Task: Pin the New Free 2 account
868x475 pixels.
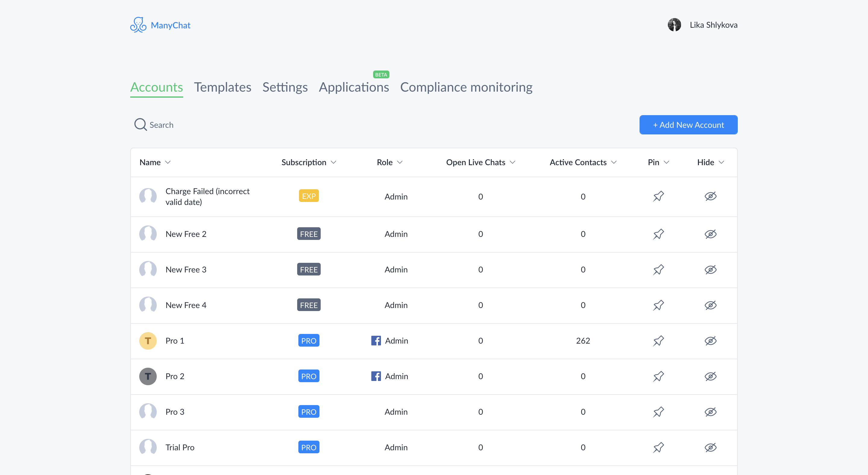Action: tap(658, 234)
